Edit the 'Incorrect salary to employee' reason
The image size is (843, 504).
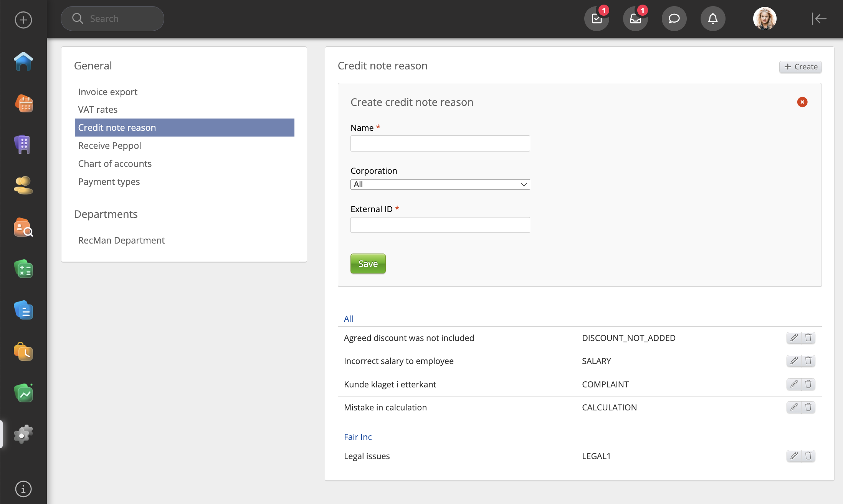click(794, 361)
